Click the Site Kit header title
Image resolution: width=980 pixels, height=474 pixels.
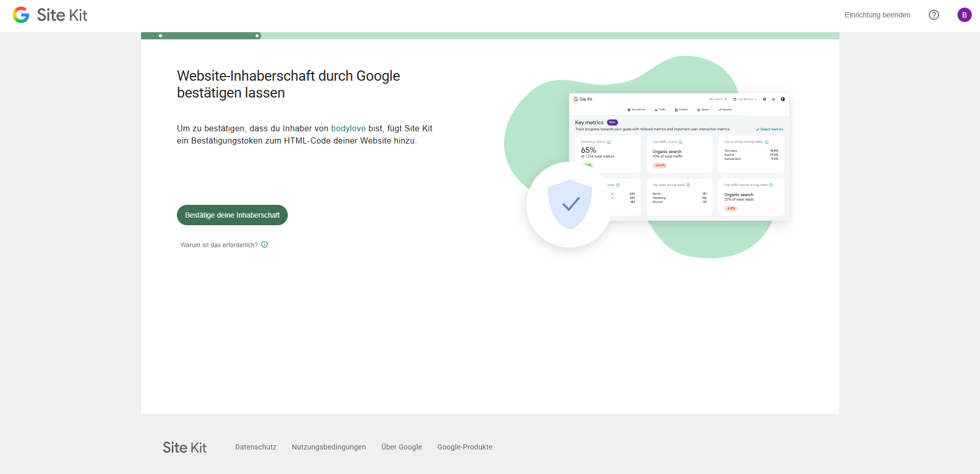(x=62, y=15)
